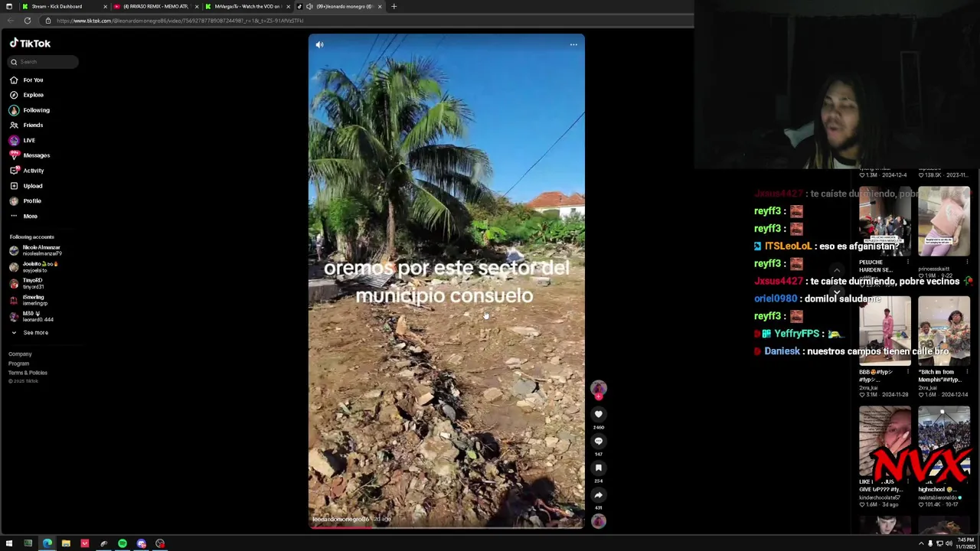Mute the video using the speaker icon
The width and height of the screenshot is (980, 551).
(319, 45)
